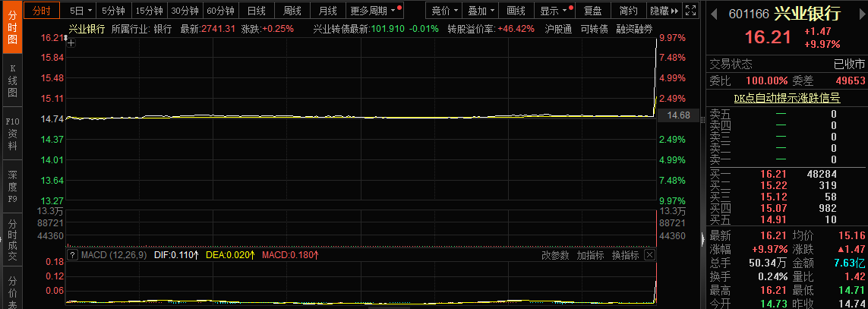Expand the 叠加 overlay dropdown
868x309 pixels.
(x=481, y=11)
